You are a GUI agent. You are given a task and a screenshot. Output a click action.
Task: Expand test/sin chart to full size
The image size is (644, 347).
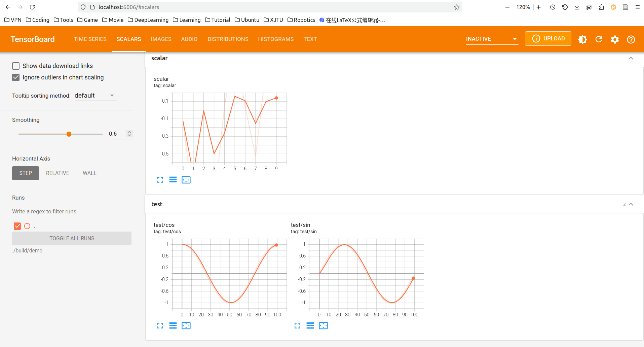point(297,326)
